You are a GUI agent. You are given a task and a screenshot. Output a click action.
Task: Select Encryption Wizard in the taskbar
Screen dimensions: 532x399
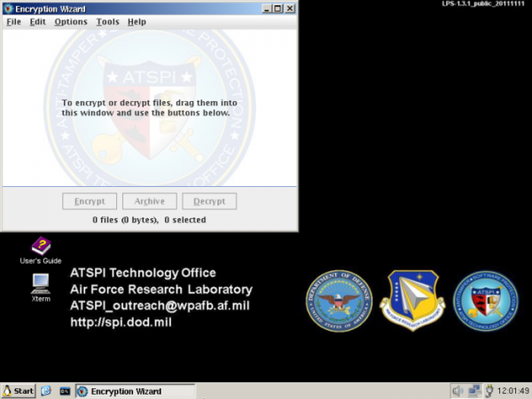click(x=135, y=391)
